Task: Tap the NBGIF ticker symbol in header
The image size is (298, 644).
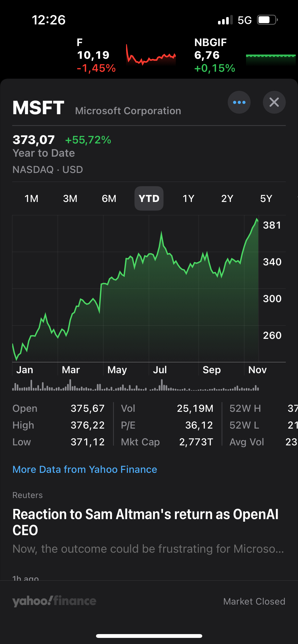Action: [210, 42]
